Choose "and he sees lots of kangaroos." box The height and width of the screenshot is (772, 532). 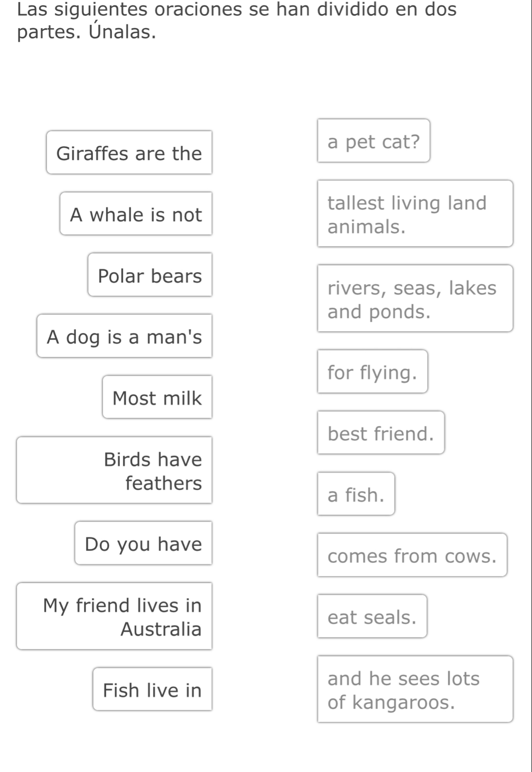click(415, 690)
